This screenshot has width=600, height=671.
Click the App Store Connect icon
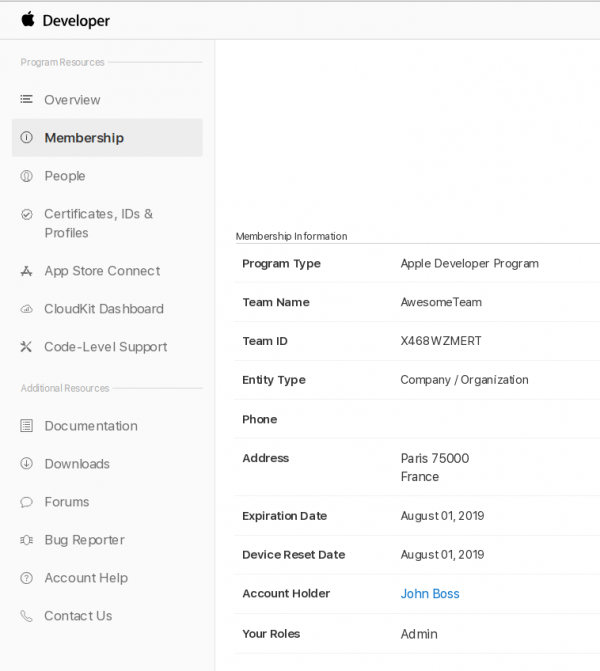tap(27, 271)
